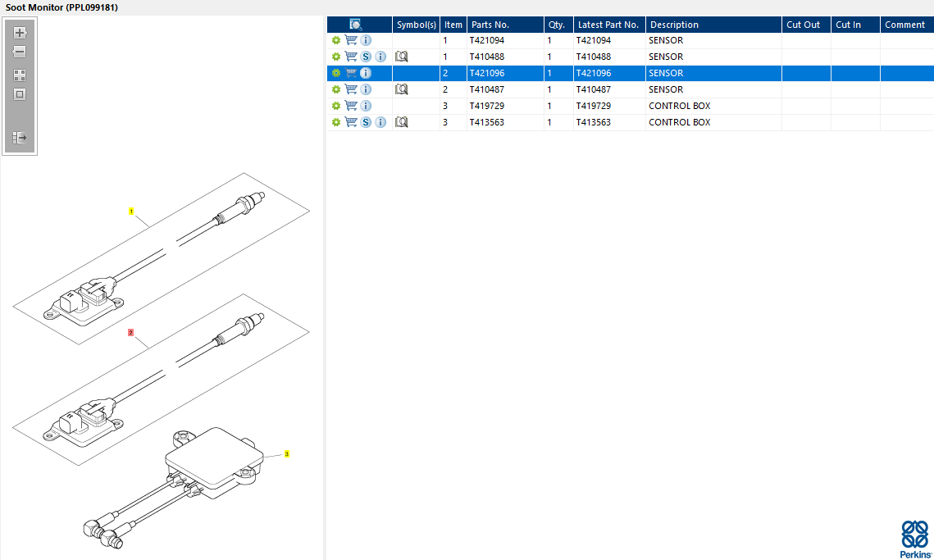Click the S icon for T413563

366,122
